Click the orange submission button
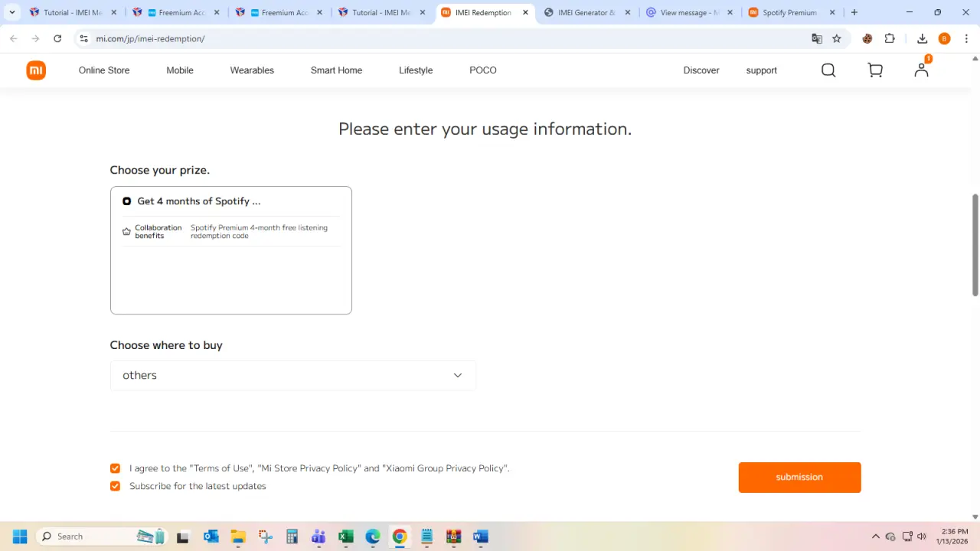 coord(799,477)
